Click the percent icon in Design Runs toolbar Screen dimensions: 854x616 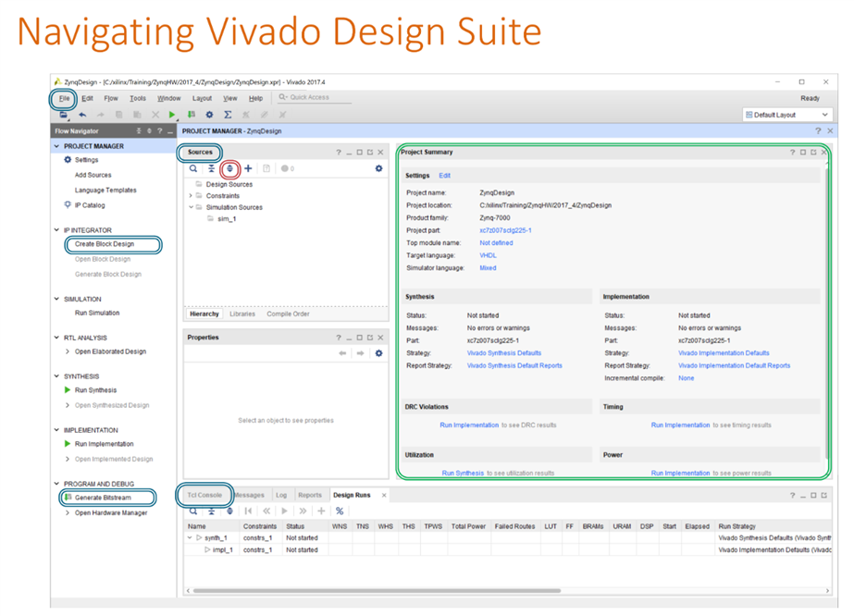coord(340,511)
